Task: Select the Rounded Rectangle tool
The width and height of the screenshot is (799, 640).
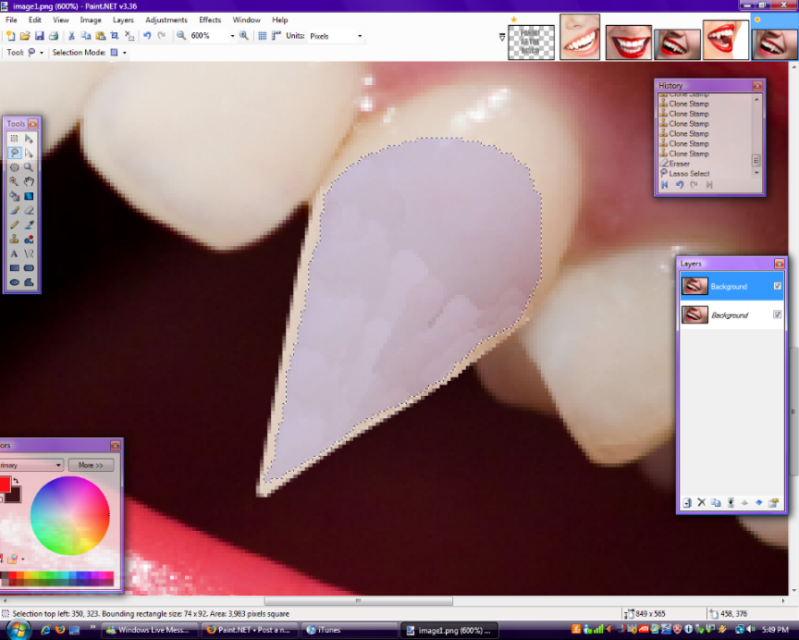Action: click(29, 268)
